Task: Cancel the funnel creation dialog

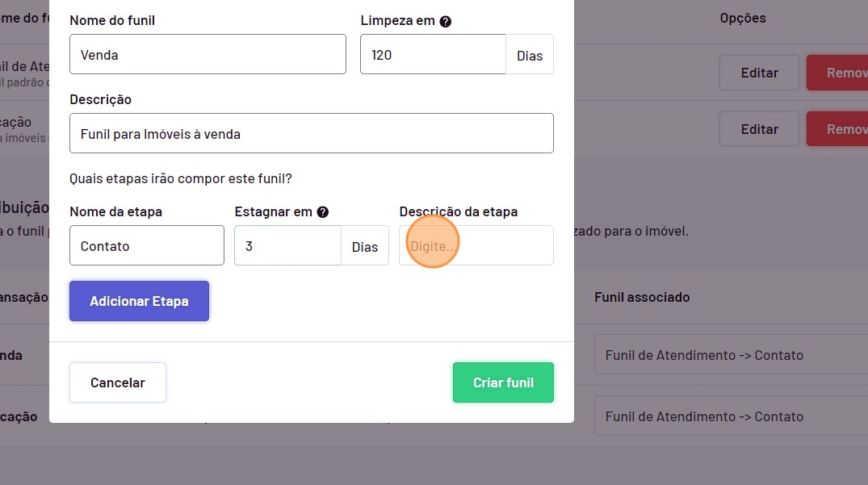Action: (118, 383)
